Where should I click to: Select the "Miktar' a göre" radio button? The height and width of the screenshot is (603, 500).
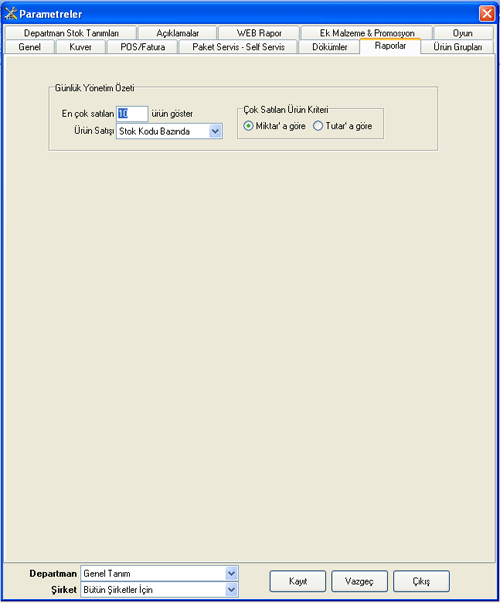(x=248, y=126)
